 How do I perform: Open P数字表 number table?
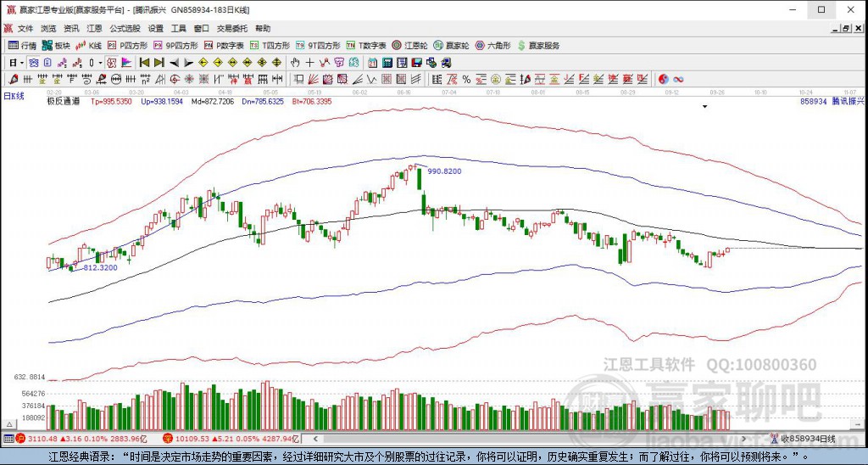[224, 46]
